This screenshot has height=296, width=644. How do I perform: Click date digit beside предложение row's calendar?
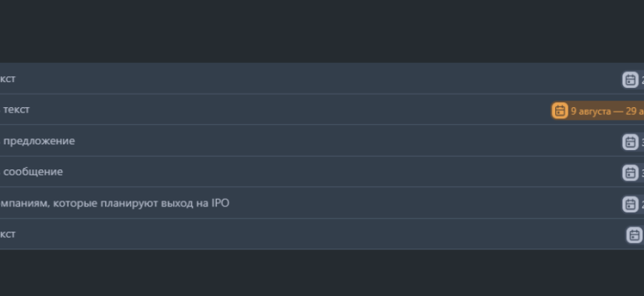(x=642, y=142)
